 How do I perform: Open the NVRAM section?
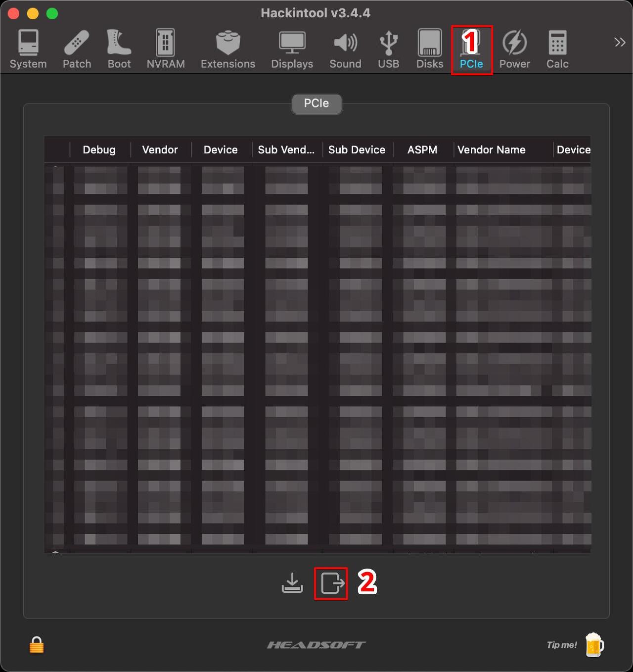pos(166,49)
